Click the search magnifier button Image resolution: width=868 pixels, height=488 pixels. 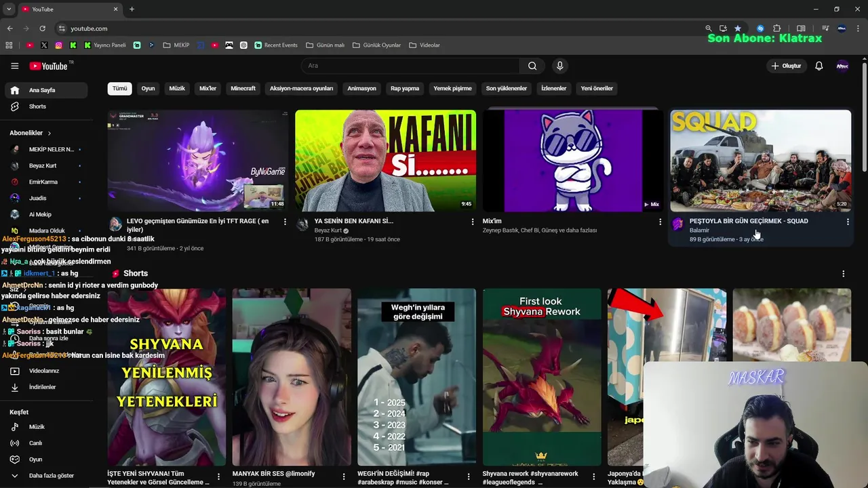532,66
